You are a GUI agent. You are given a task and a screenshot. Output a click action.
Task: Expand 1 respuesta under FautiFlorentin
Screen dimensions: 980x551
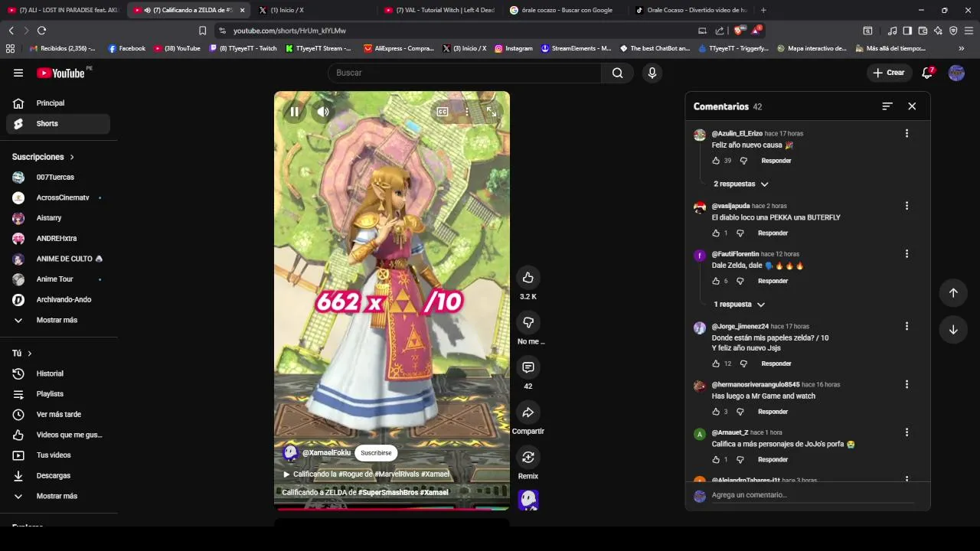coord(739,305)
